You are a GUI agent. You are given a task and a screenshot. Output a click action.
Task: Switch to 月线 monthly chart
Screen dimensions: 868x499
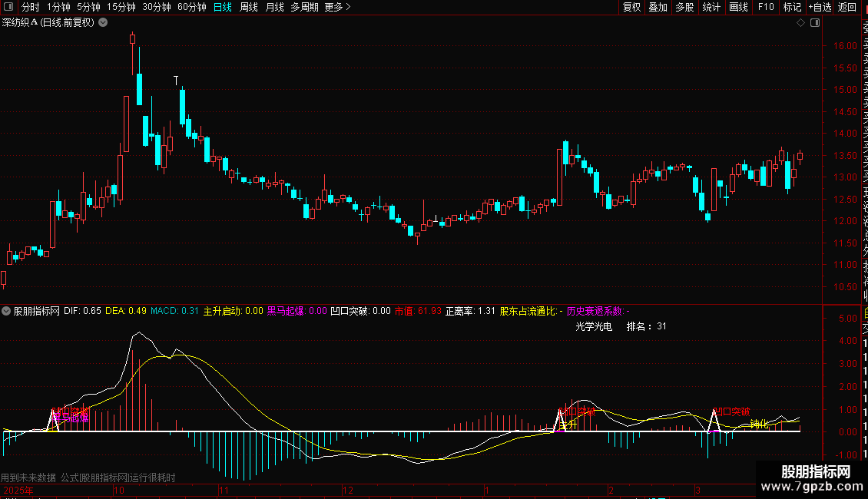(274, 7)
